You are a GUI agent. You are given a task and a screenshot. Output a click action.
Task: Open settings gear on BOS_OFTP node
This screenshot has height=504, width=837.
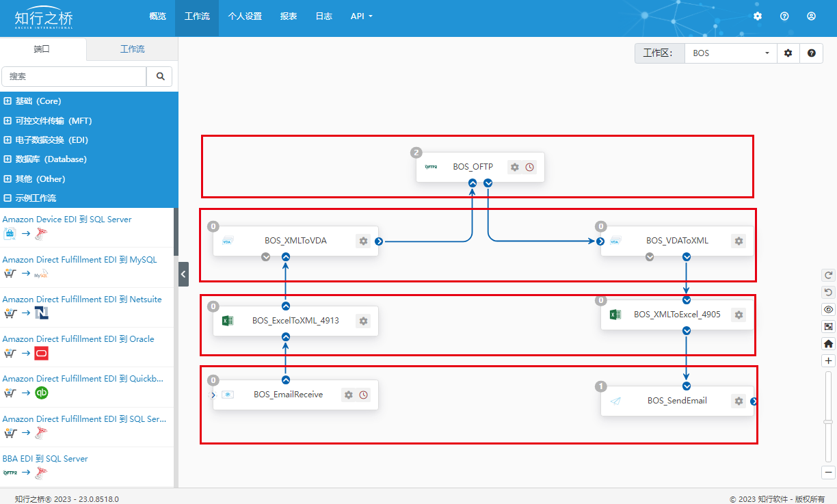point(515,167)
